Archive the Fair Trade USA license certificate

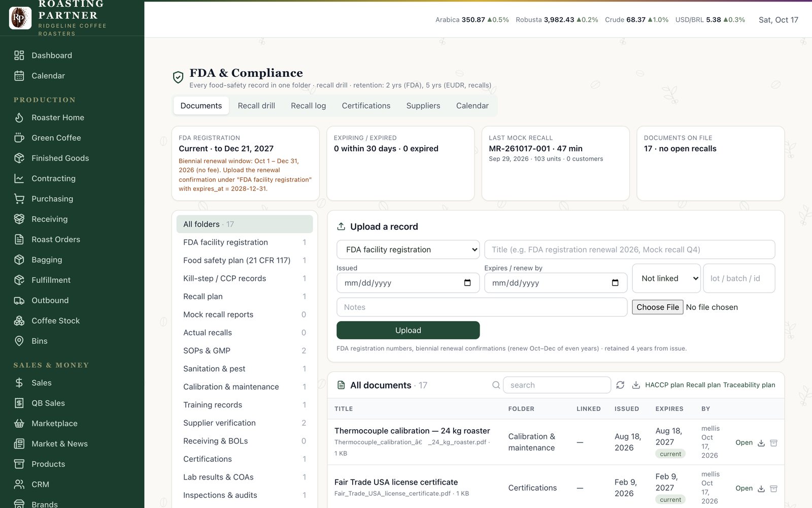point(774,489)
